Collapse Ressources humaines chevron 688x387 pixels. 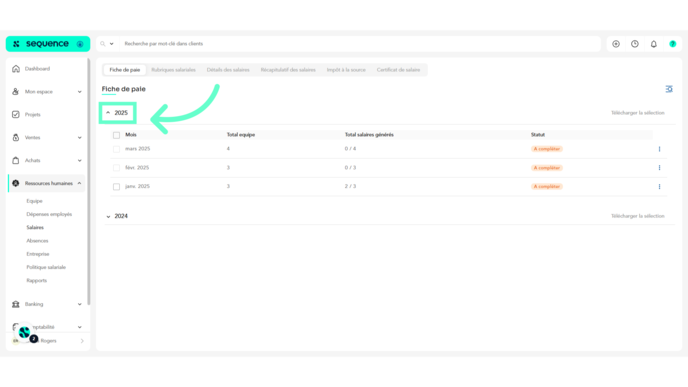pos(79,183)
